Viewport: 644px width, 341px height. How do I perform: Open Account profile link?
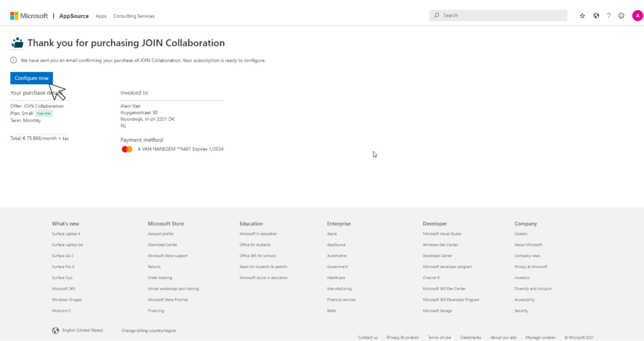[161, 234]
